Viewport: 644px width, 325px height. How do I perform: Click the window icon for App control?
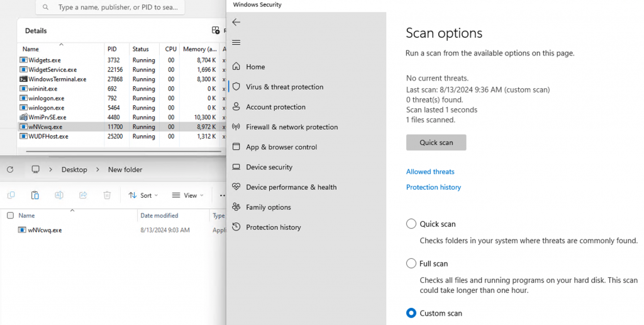click(236, 147)
